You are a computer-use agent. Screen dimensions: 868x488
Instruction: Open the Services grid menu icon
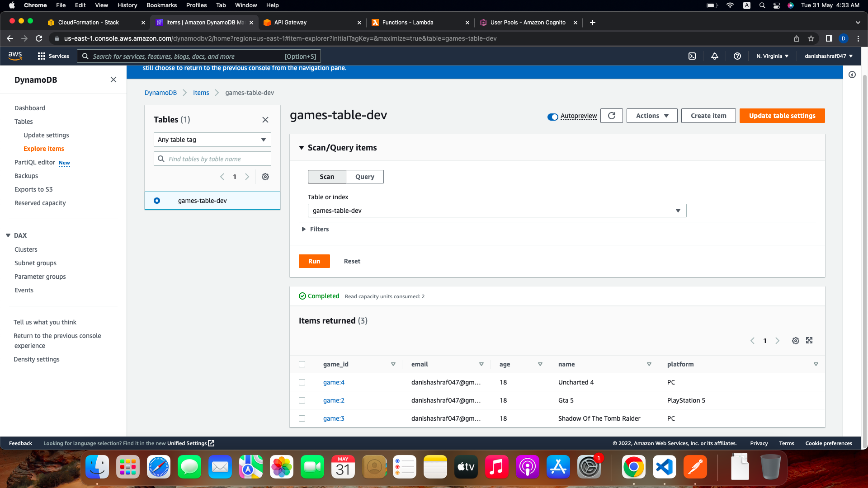click(42, 56)
